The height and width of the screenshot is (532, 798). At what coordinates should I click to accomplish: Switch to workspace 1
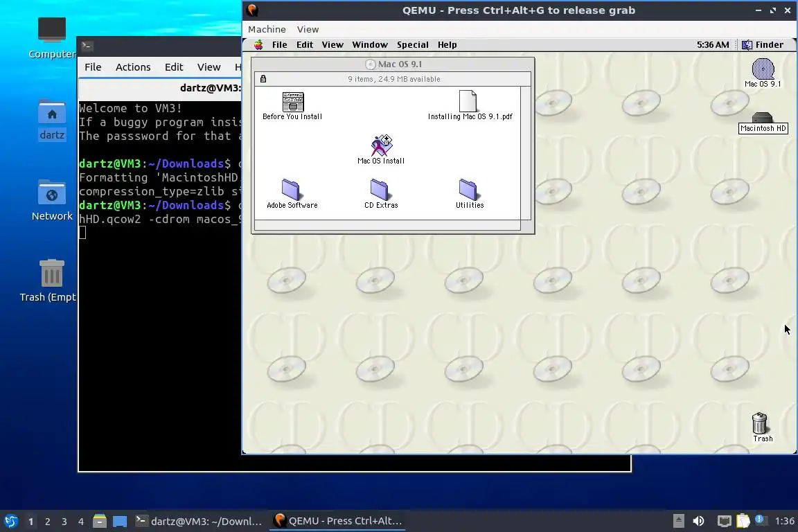point(31,522)
